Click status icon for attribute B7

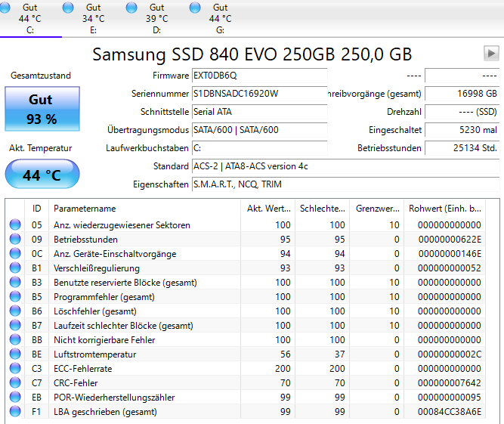click(x=15, y=325)
